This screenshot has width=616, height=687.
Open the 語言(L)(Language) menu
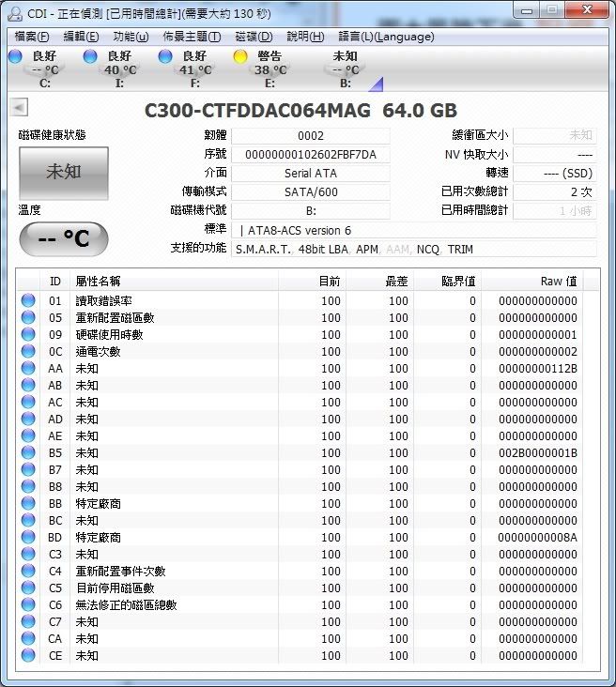386,37
